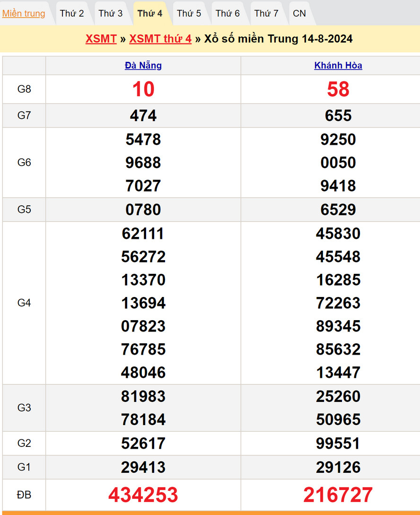Switch to the Thứ 5 tab
420x515 pixels.
pos(189,13)
